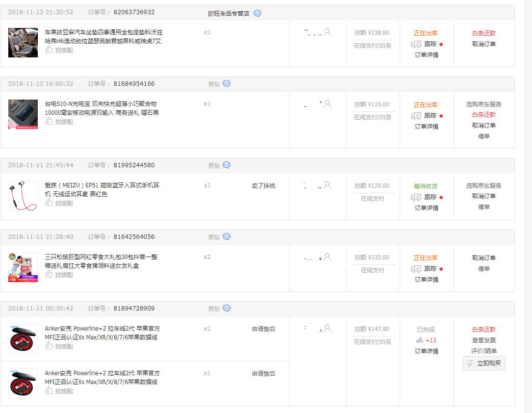The image size is (532, 413).
Task: Click 找搭配 icon under first Anker cable
Action: [49, 346]
